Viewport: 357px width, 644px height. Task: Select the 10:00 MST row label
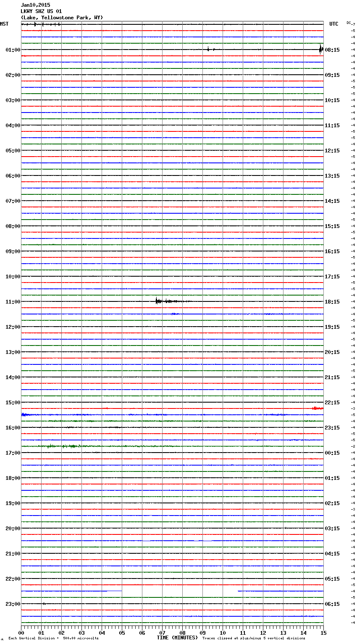click(13, 277)
